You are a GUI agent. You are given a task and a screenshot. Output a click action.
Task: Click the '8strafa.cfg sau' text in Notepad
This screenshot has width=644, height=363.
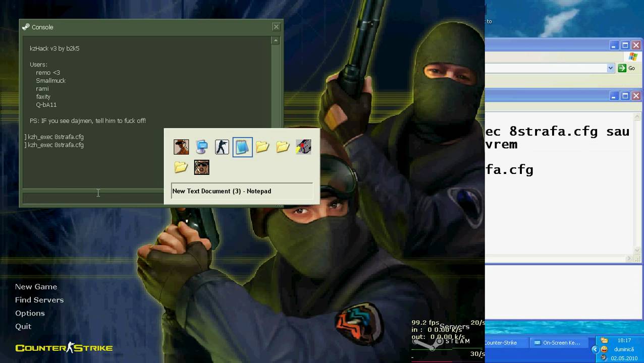tap(569, 132)
